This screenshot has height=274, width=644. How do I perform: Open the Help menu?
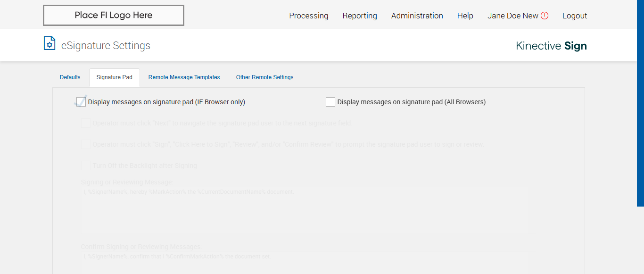465,16
